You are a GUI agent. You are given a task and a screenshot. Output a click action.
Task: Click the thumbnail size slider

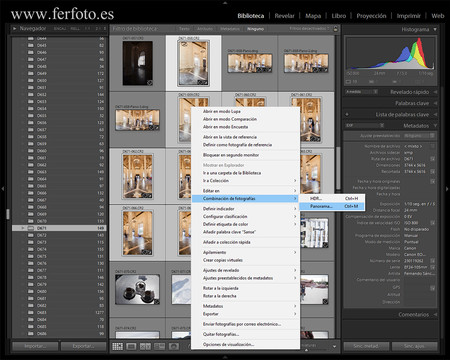306,349
